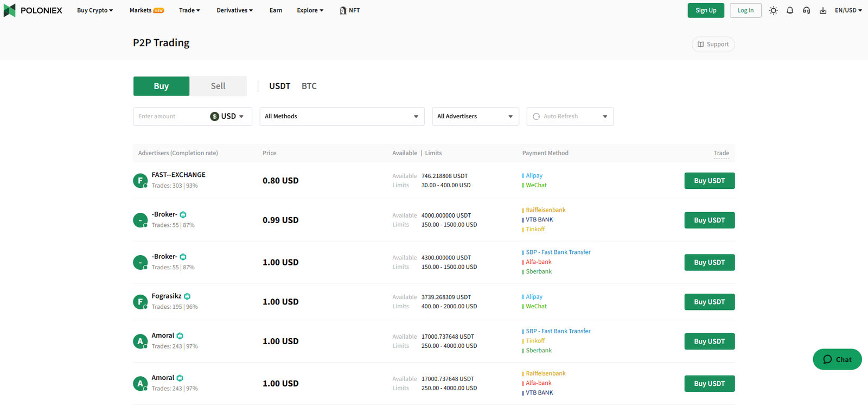Buy USDT from FAST--EXCHANGE
This screenshot has width=868, height=406.
710,181
